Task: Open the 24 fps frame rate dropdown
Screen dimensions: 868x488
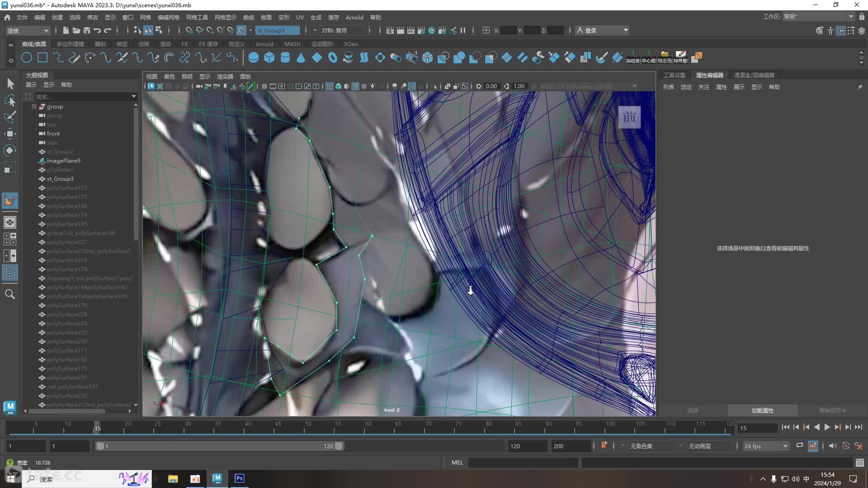Action: pos(765,446)
